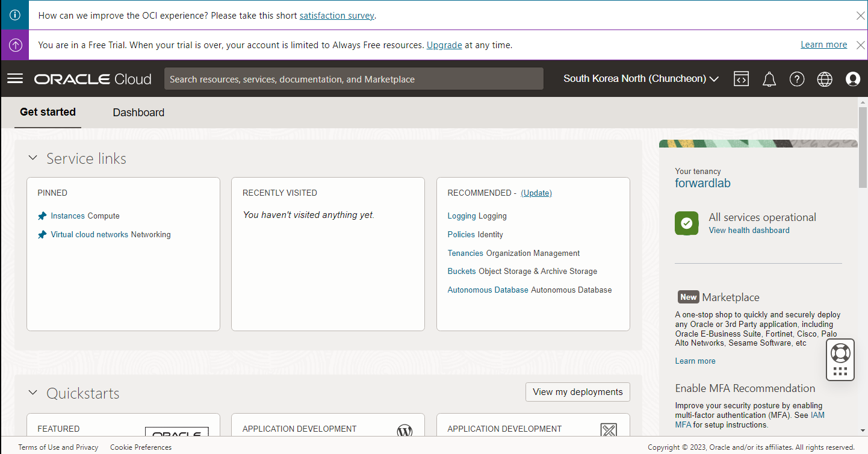
Task: Open Terms of Use and Privacy
Action: click(x=58, y=447)
